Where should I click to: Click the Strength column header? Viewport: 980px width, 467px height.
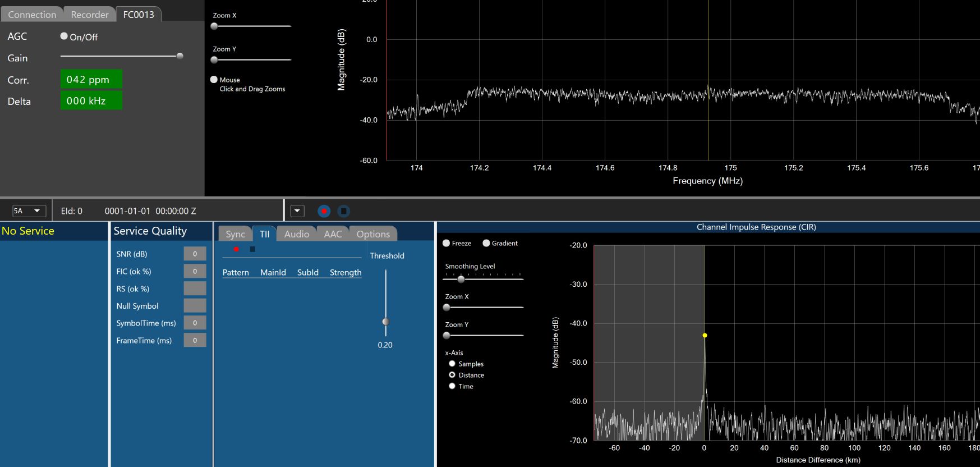(346, 272)
